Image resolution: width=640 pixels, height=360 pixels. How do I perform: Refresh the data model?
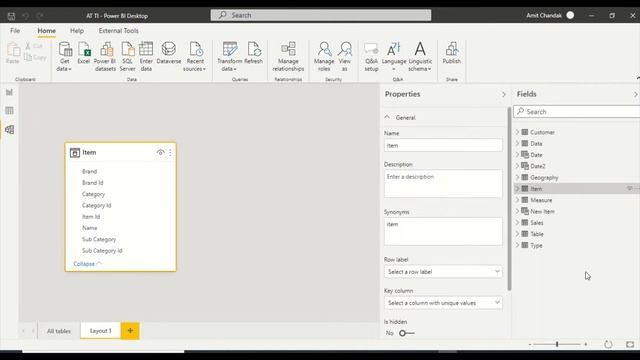point(253,53)
